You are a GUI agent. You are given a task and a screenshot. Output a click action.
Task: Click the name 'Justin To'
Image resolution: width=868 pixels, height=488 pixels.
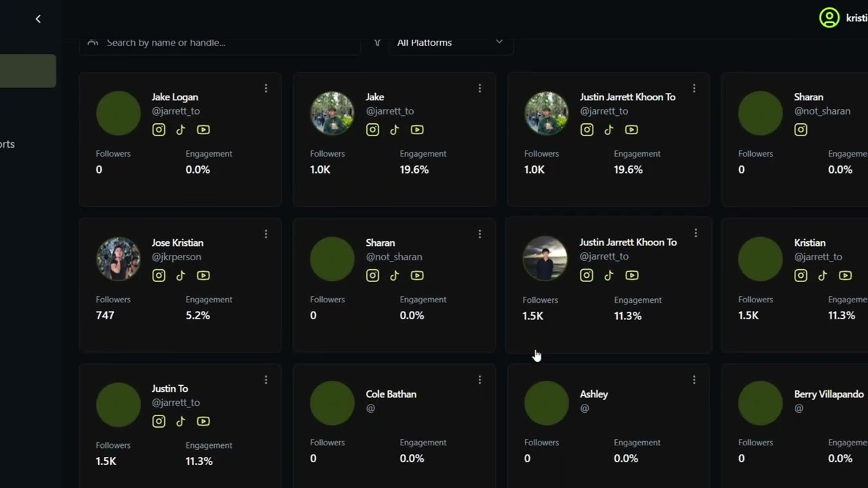pos(170,388)
